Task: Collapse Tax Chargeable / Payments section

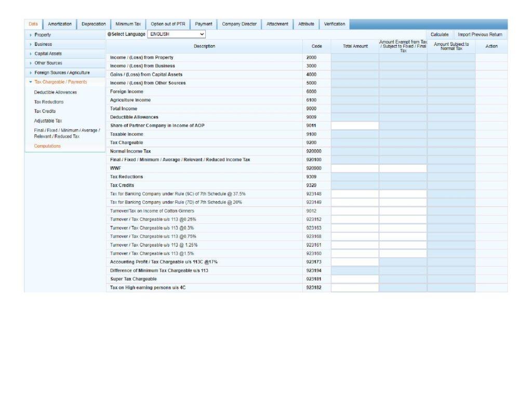Action: pos(31,82)
